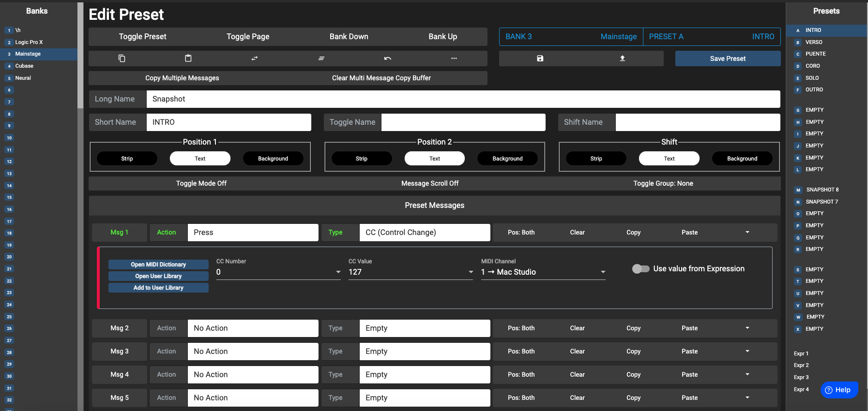Image resolution: width=868 pixels, height=411 pixels.
Task: Enable Use value from Expression switch
Action: click(x=640, y=269)
